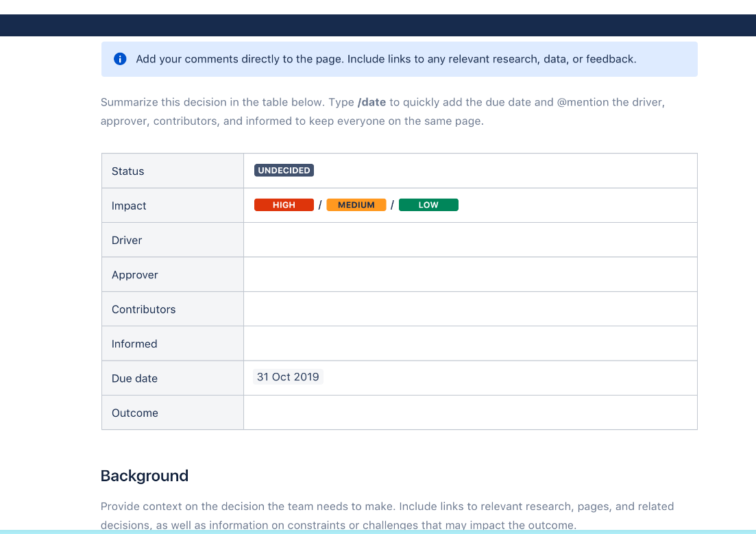Click the empty Outcome value cell
This screenshot has width=756, height=534.
pyautogui.click(x=471, y=413)
